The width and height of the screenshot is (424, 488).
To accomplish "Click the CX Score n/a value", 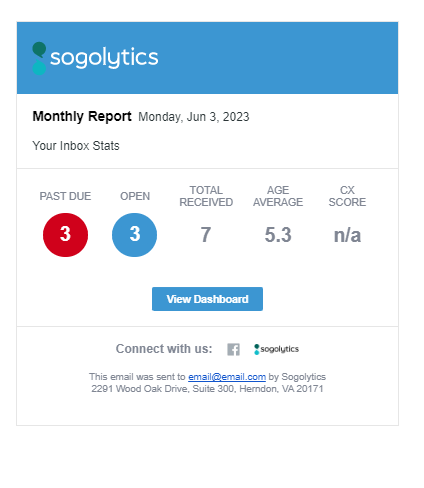I will (x=347, y=235).
